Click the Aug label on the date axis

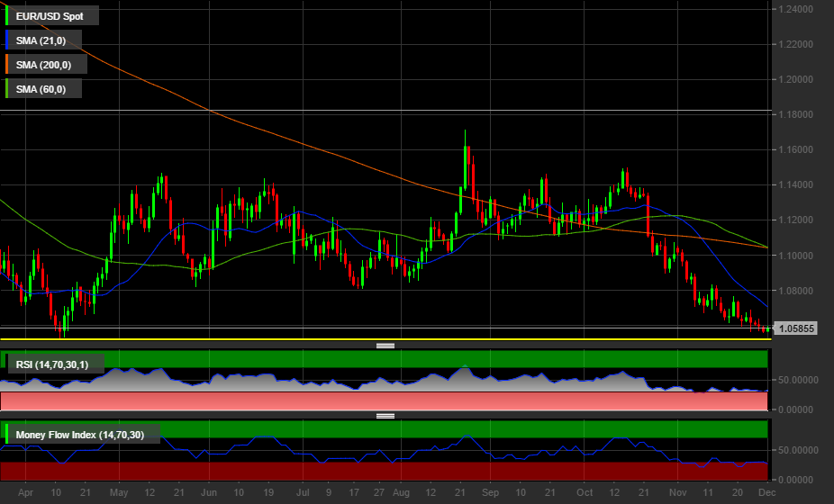coord(402,493)
